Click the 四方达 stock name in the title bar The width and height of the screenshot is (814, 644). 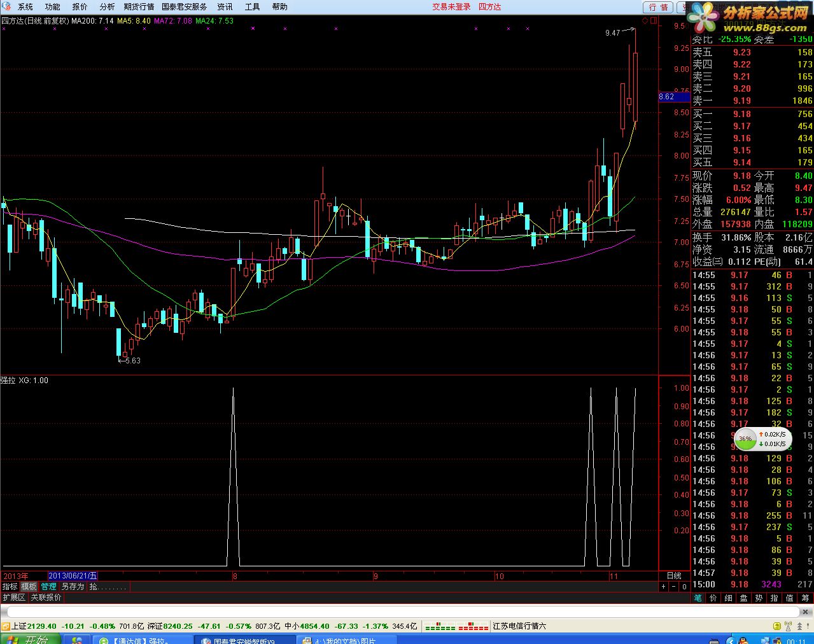tap(489, 7)
